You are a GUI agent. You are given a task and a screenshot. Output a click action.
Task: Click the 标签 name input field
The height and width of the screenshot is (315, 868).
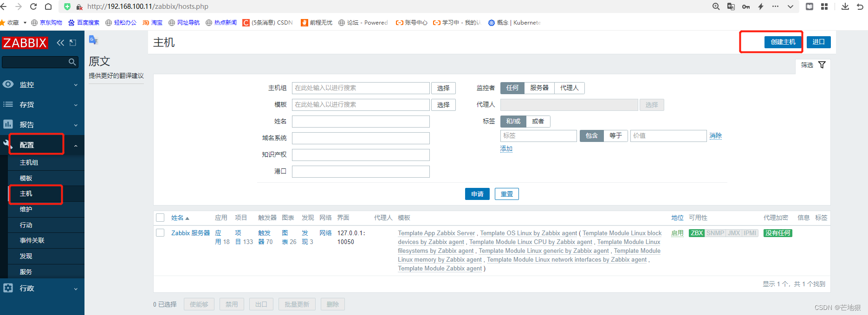tap(538, 135)
